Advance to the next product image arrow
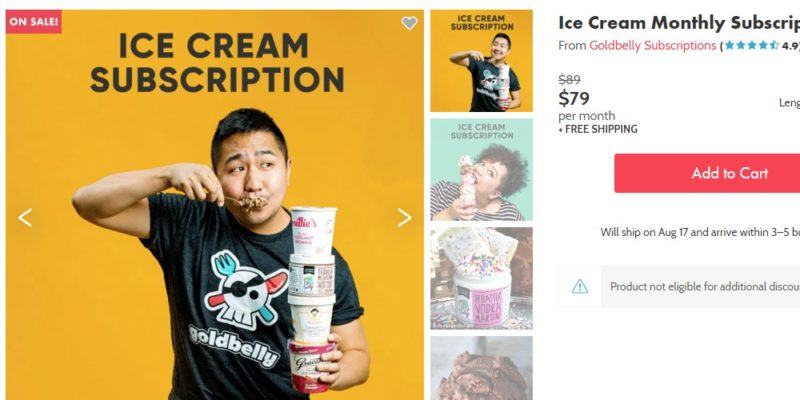 pyautogui.click(x=405, y=217)
